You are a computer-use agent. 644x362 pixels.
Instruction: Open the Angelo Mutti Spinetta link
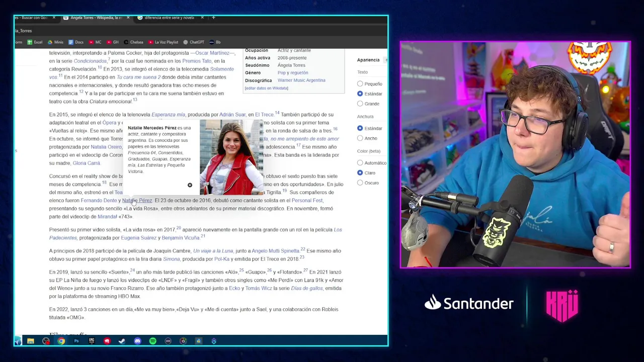click(x=275, y=251)
